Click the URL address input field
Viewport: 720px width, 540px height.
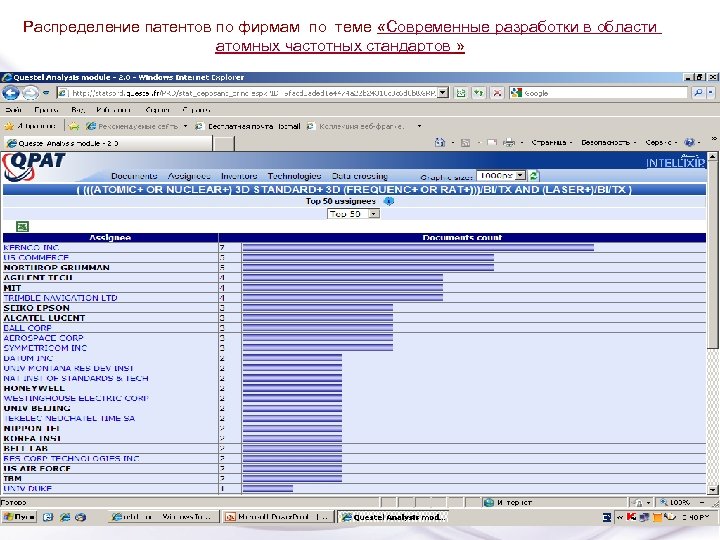pyautogui.click(x=253, y=93)
